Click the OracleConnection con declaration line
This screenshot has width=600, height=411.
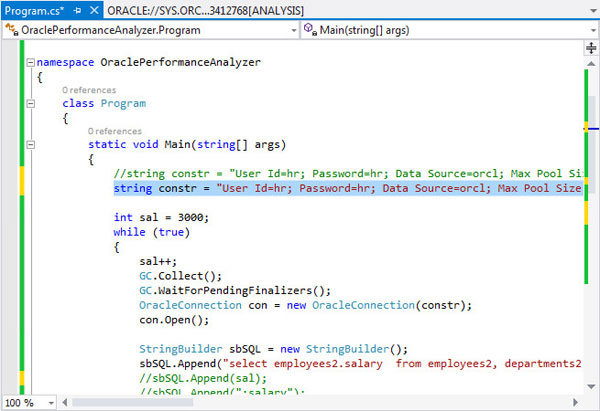tap(305, 305)
